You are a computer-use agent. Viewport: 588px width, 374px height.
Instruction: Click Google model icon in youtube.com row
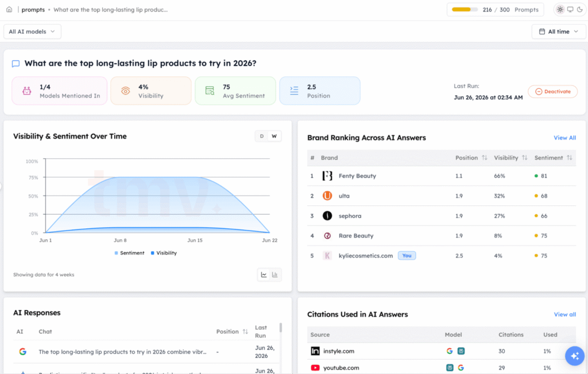(461, 368)
